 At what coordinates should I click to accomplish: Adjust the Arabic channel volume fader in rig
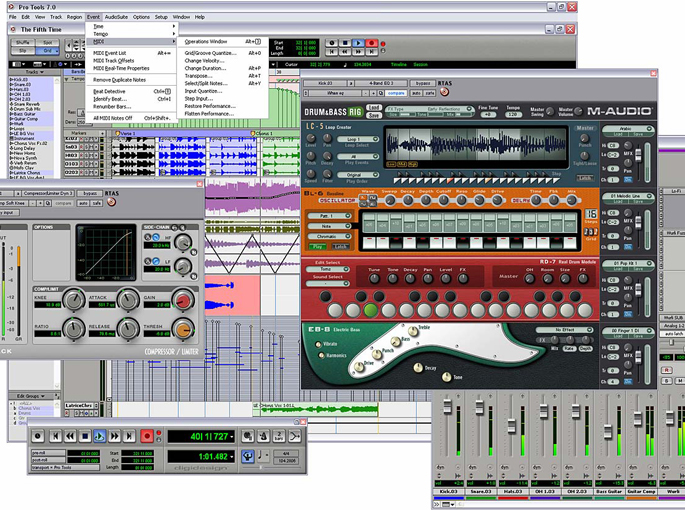click(638, 155)
